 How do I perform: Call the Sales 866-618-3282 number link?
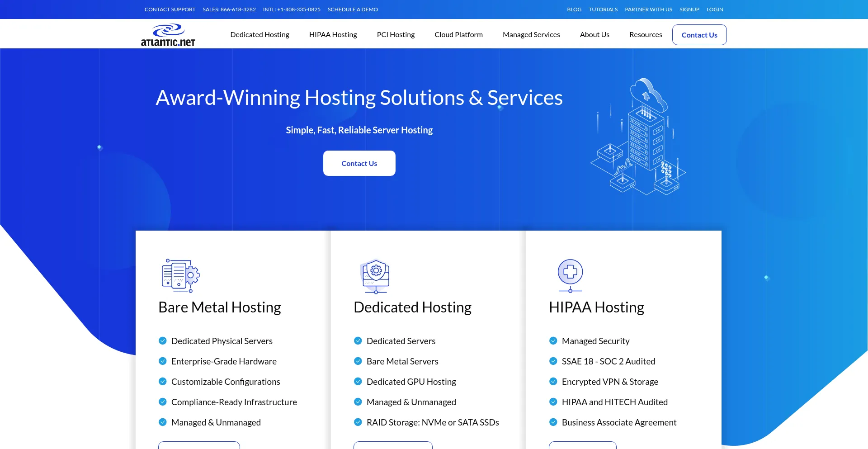tap(229, 9)
